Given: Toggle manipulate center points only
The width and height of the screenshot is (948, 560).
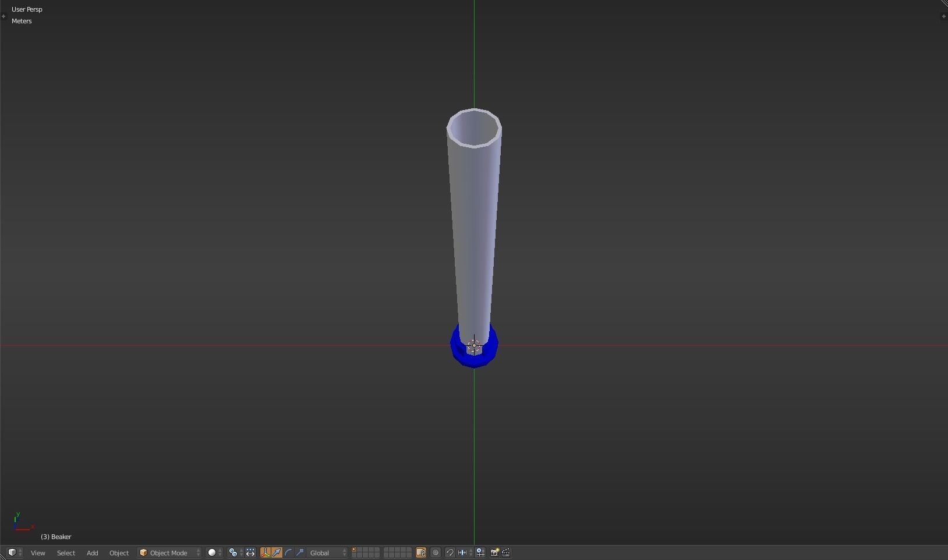Looking at the screenshot, I should [x=250, y=552].
